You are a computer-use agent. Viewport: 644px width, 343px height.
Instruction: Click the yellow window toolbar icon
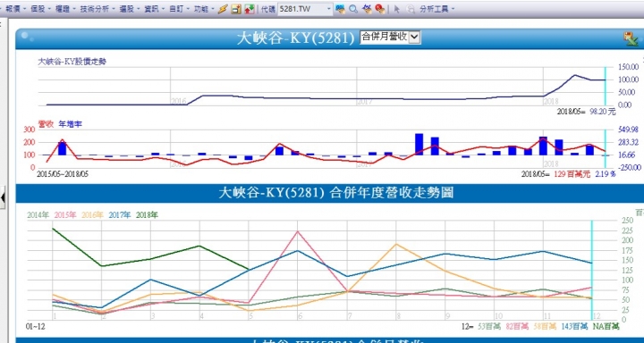click(x=236, y=9)
